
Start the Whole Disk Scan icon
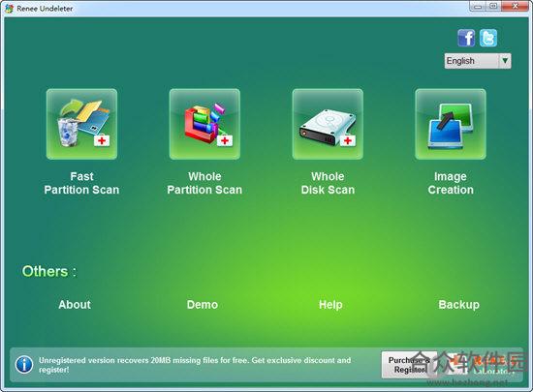328,124
